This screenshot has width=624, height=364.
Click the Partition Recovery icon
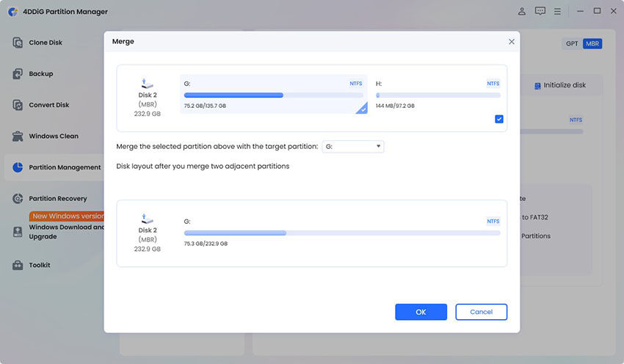(18, 198)
